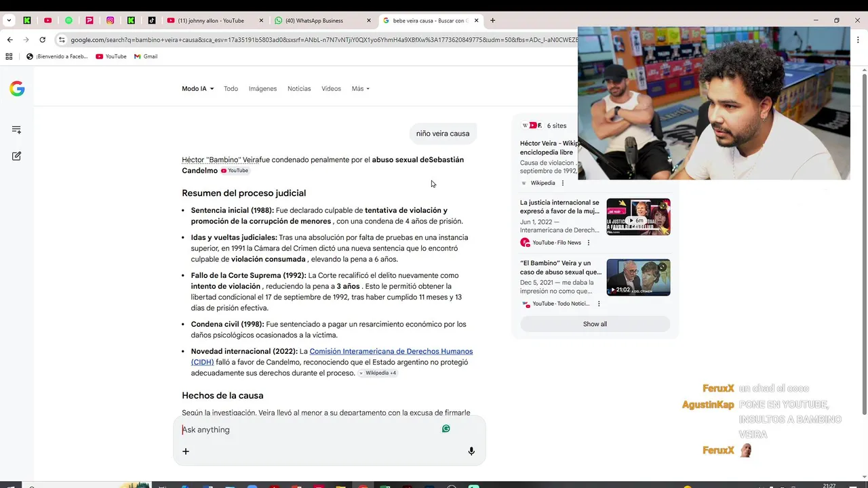
Task: Open the ¡Bienvenido a Faceb... bookmark
Action: (57, 56)
